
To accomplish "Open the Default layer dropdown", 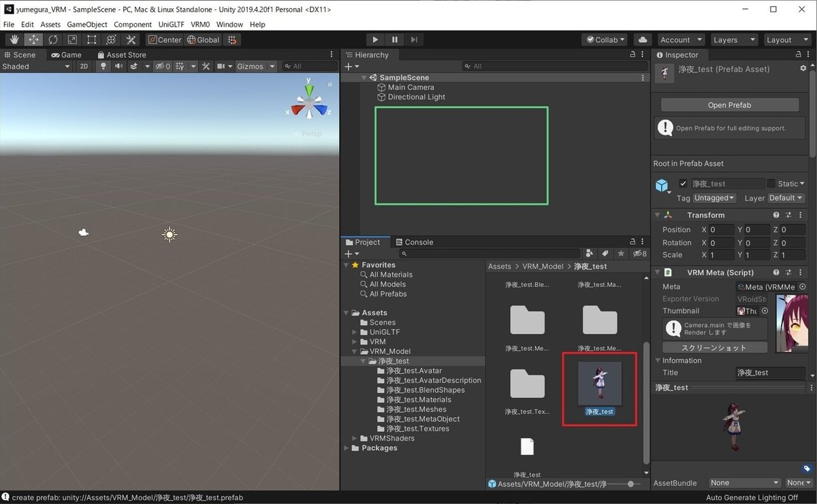I will tap(786, 198).
